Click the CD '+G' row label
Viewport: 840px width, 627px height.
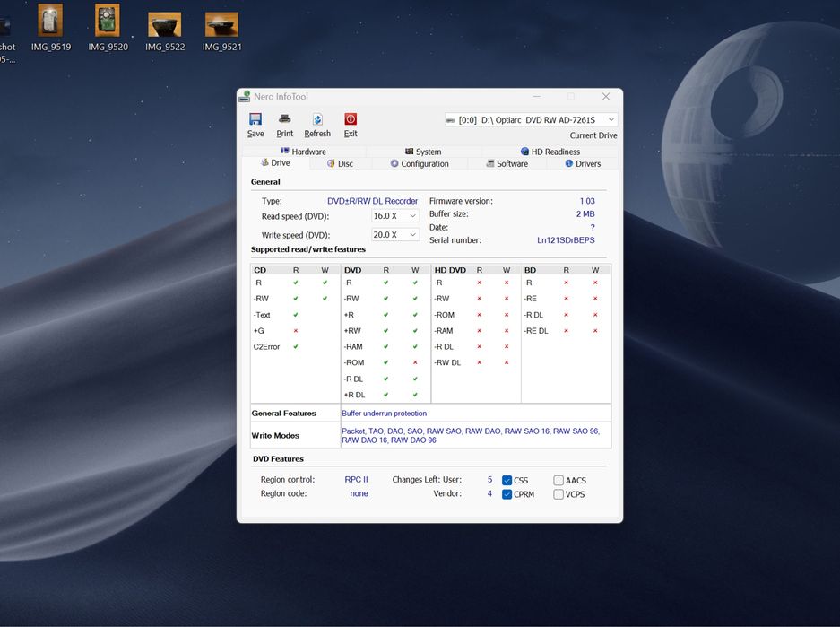coord(259,331)
